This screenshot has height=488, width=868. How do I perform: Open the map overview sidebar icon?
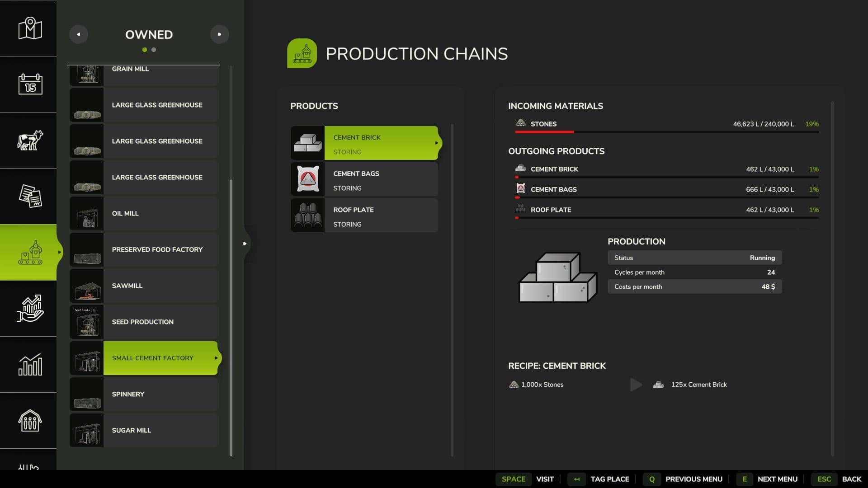point(30,28)
